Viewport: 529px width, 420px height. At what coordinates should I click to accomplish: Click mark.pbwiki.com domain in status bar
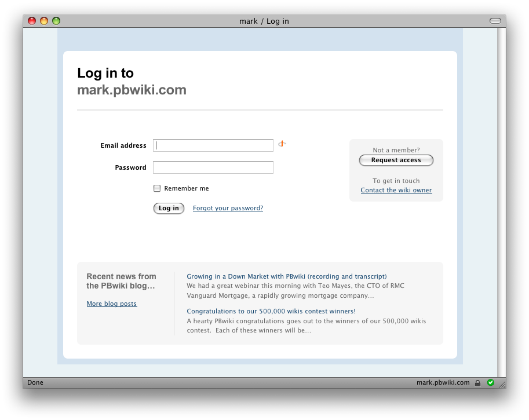point(443,382)
